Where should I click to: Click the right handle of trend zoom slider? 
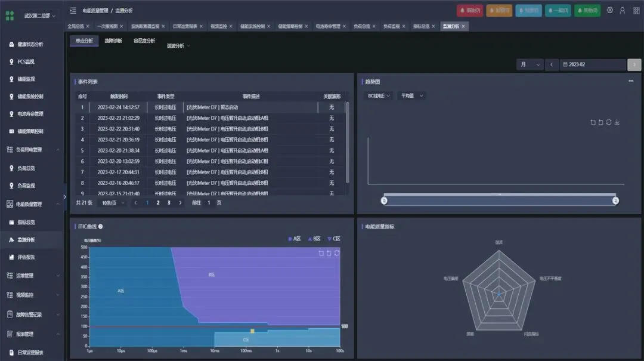(x=615, y=200)
